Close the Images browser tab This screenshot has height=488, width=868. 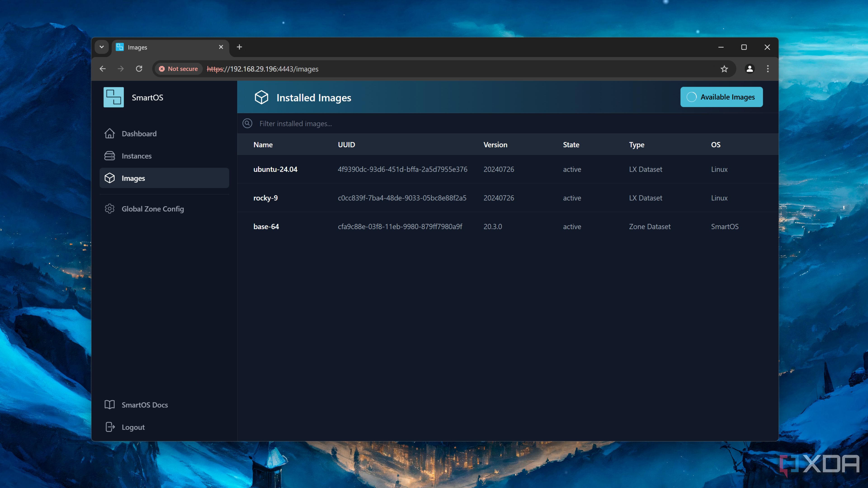(x=221, y=47)
